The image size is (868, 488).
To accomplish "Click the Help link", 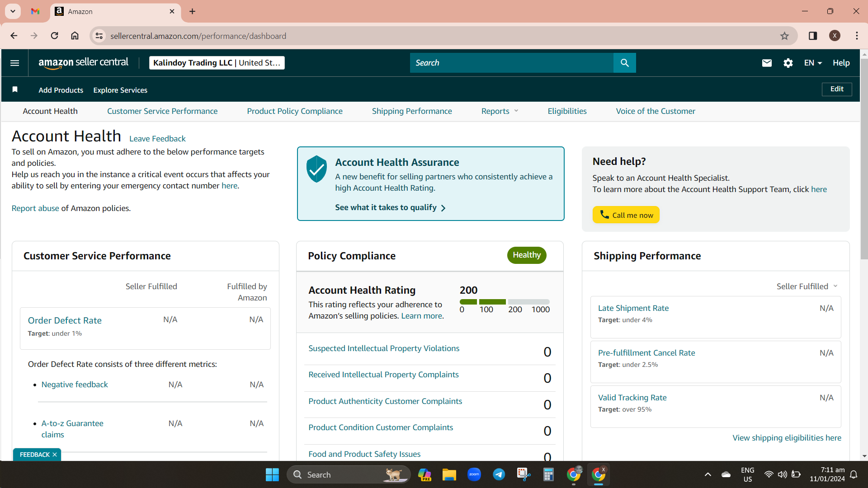I will click(841, 63).
